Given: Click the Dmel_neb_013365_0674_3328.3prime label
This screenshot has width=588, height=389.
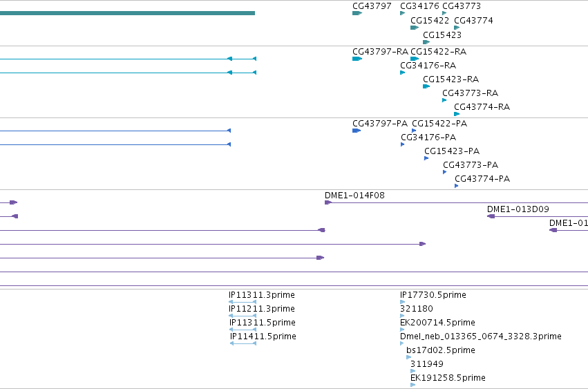Looking at the screenshot, I should click(481, 336).
